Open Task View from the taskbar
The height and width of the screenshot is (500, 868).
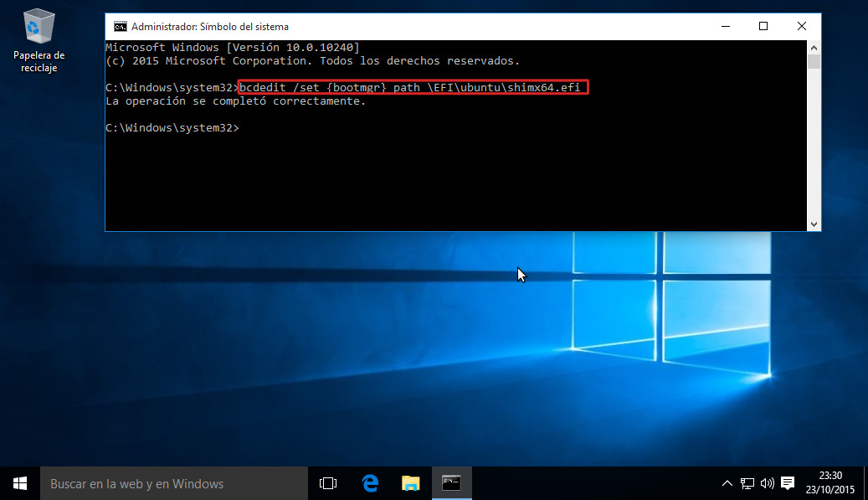pyautogui.click(x=328, y=483)
